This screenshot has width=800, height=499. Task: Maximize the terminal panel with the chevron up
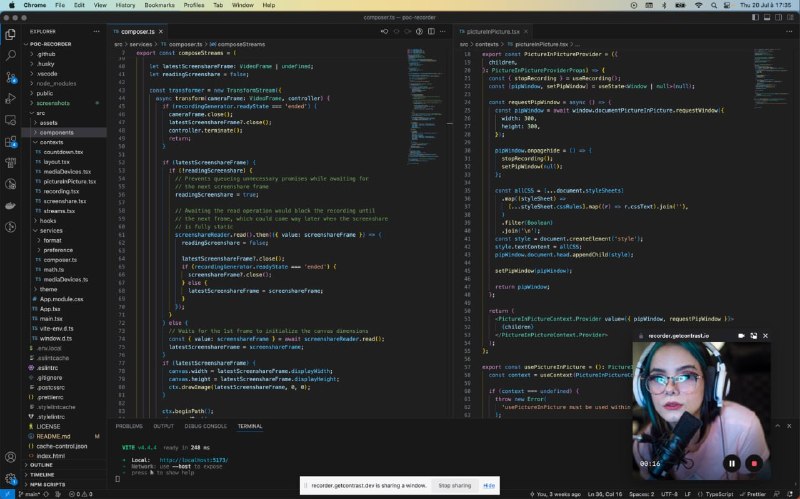(x=778, y=426)
